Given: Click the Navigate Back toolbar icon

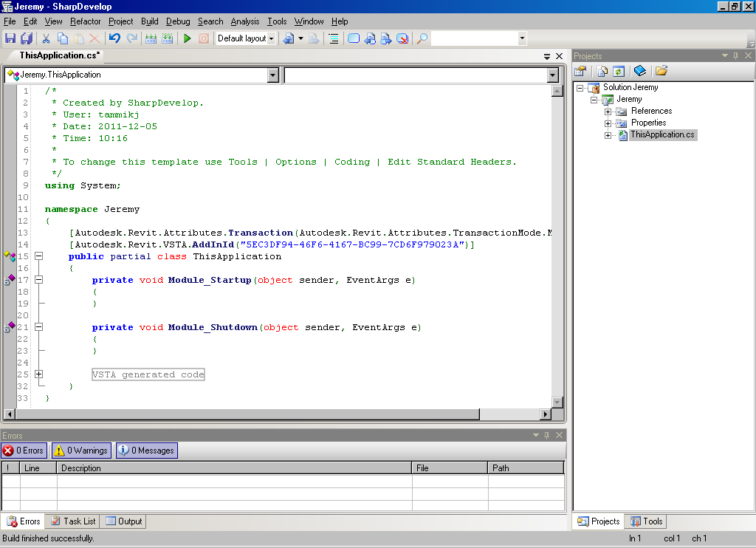Looking at the screenshot, I should click(289, 38).
